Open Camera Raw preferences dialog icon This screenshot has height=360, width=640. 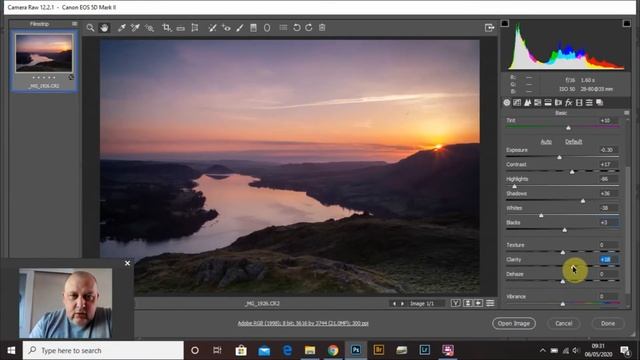tap(283, 28)
